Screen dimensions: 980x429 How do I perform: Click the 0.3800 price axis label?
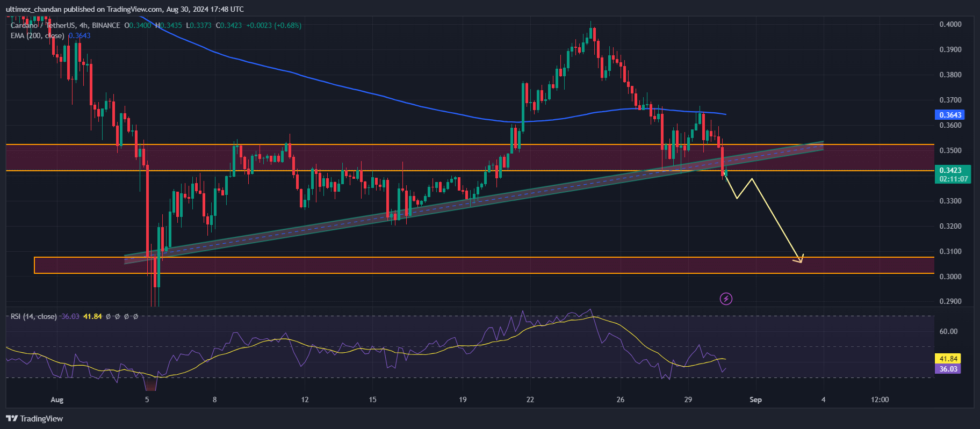point(950,75)
